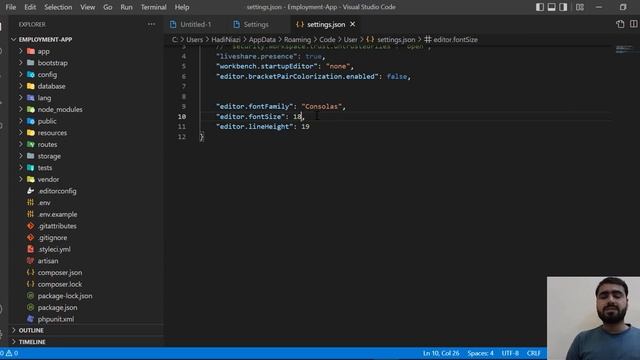
Task: Open Explorer more actions ellipsis
Action: 151,24
